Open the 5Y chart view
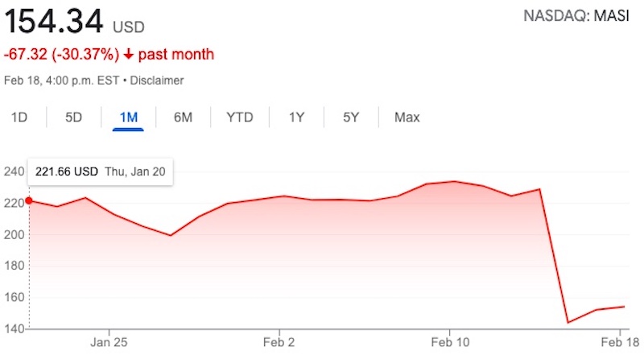The width and height of the screenshot is (644, 359). [x=350, y=118]
